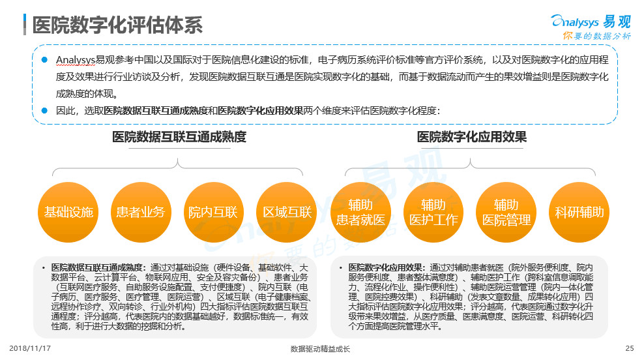The height and width of the screenshot is (360, 644).
Task: Click the second bullet line starting with 因此
Action: [248, 110]
